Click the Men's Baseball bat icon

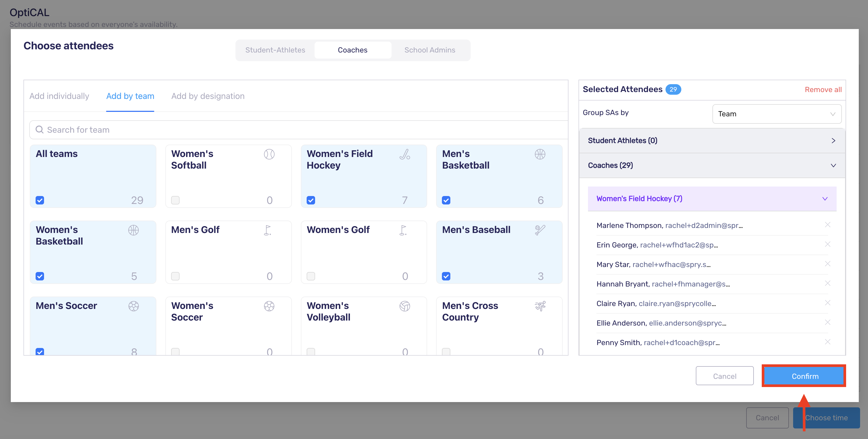(540, 230)
